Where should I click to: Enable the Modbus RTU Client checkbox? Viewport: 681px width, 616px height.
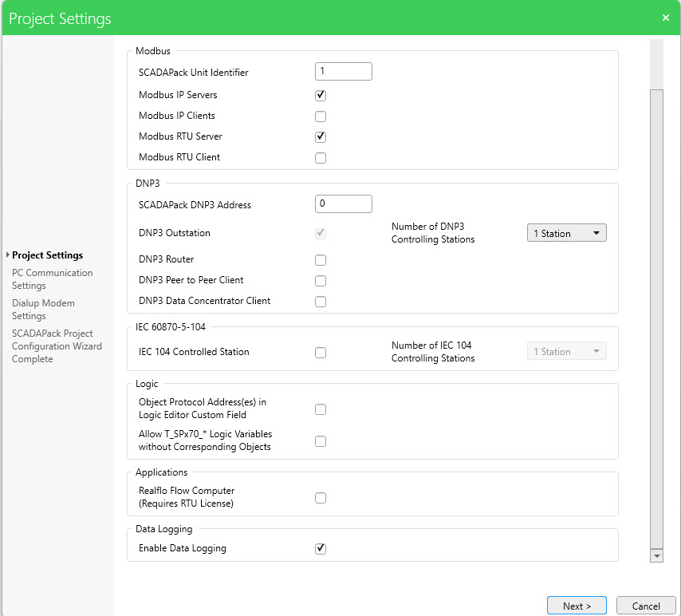(x=321, y=158)
